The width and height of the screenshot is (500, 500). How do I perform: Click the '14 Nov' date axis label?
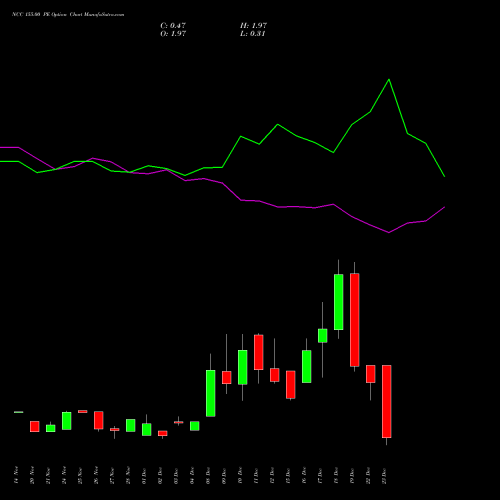coord(16,475)
